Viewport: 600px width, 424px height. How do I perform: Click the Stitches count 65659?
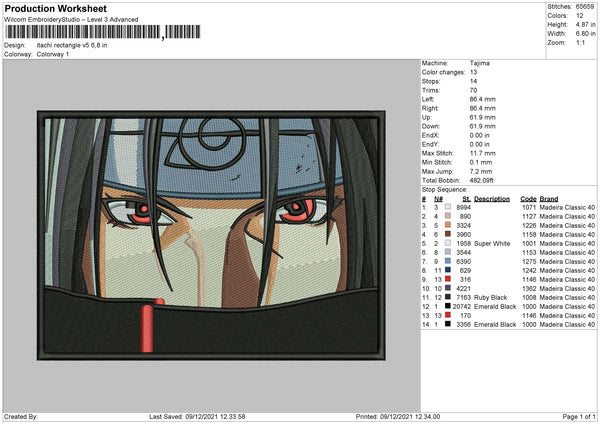pyautogui.click(x=585, y=7)
